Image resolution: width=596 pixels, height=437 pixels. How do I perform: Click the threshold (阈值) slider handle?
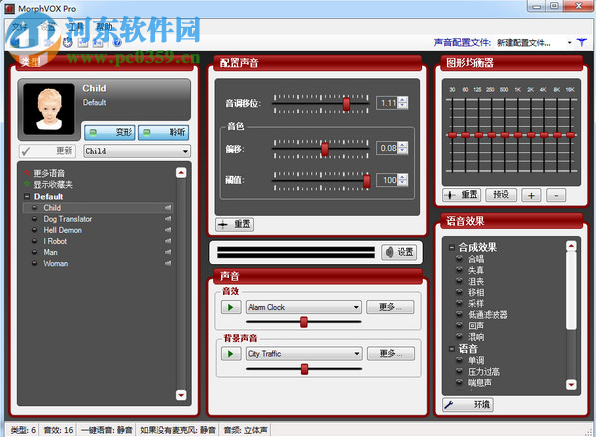point(367,181)
